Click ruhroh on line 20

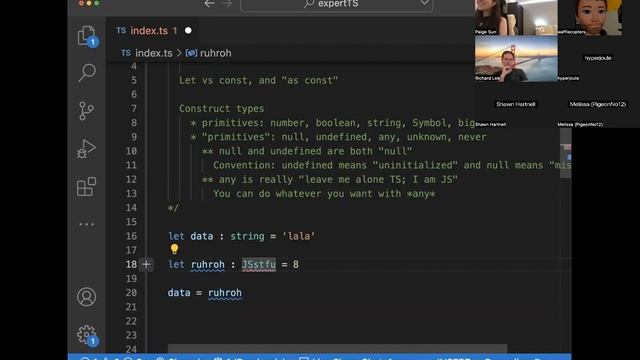(225, 293)
